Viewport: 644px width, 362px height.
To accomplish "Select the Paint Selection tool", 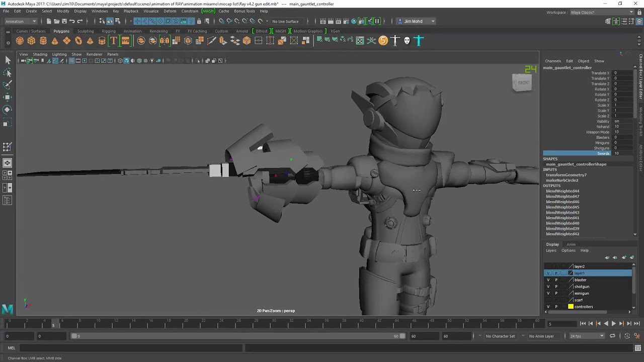I will [x=8, y=85].
